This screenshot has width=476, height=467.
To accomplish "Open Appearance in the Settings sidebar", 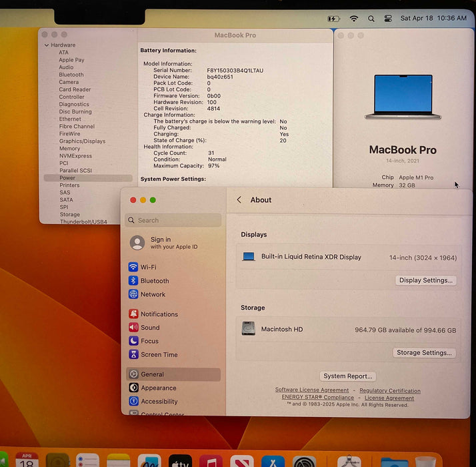I will [x=173, y=388].
